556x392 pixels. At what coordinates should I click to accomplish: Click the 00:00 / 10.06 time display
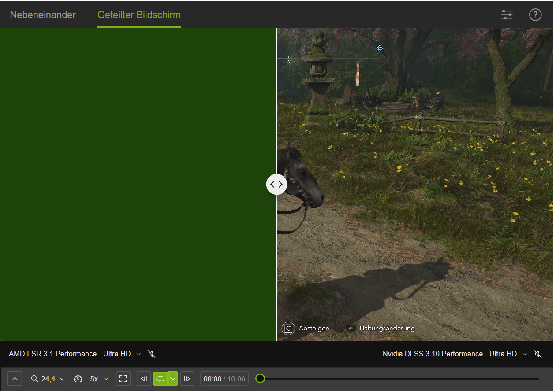pyautogui.click(x=224, y=379)
